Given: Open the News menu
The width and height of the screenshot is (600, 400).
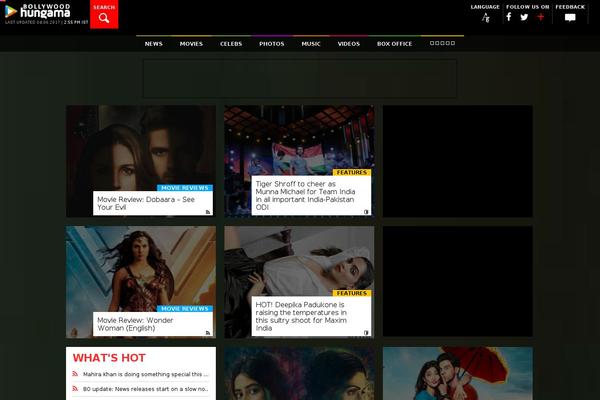Looking at the screenshot, I should pos(153,44).
